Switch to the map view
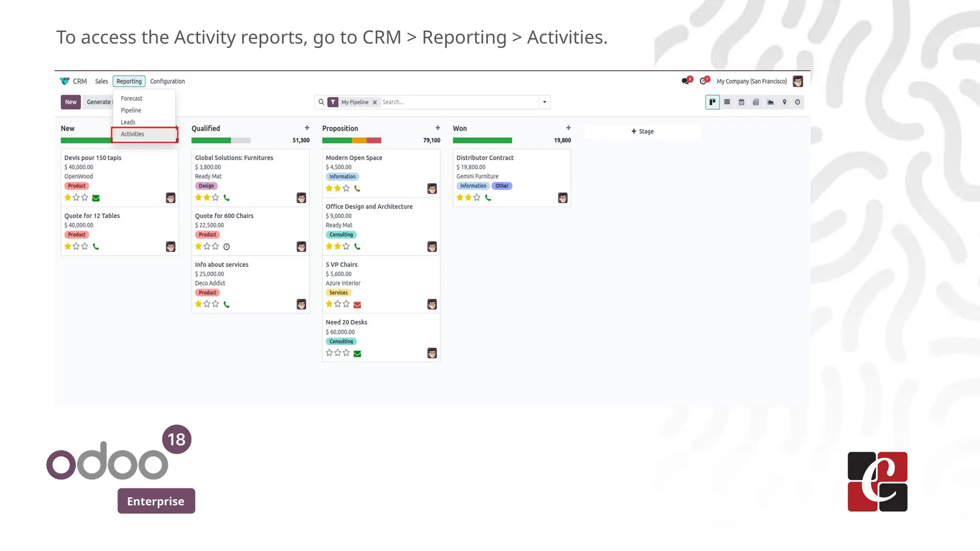Image resolution: width=980 pixels, height=551 pixels. click(784, 102)
